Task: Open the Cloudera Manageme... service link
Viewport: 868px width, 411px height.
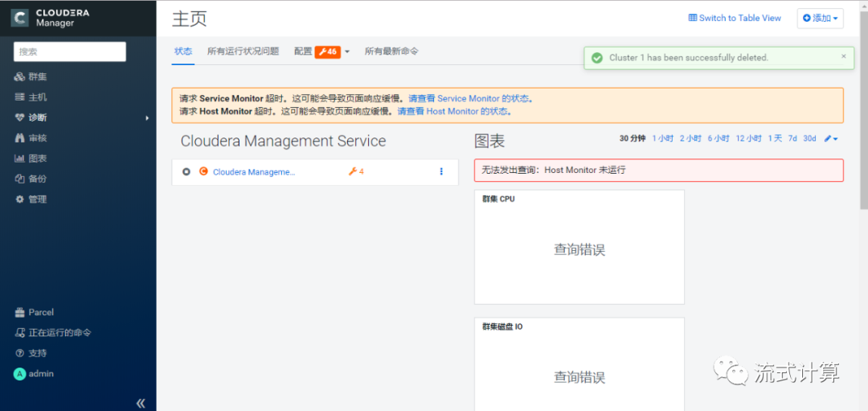Action: tap(254, 171)
